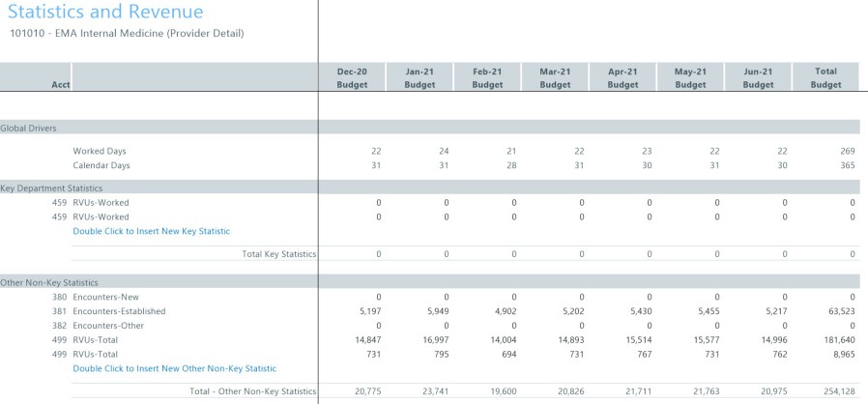Viewport: 868px width, 404px height.
Task: Click the Insert New Other Non-Key Statistic link
Action: [x=174, y=368]
